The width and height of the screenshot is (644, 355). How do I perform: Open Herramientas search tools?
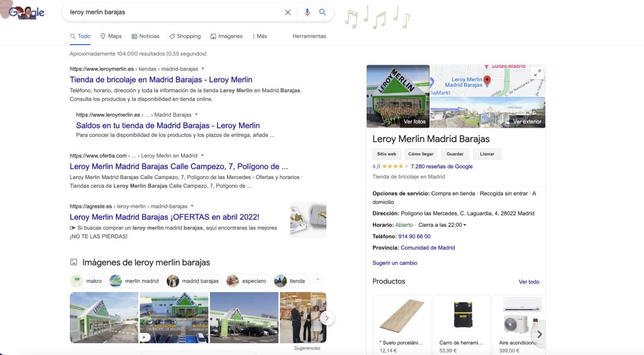click(309, 36)
